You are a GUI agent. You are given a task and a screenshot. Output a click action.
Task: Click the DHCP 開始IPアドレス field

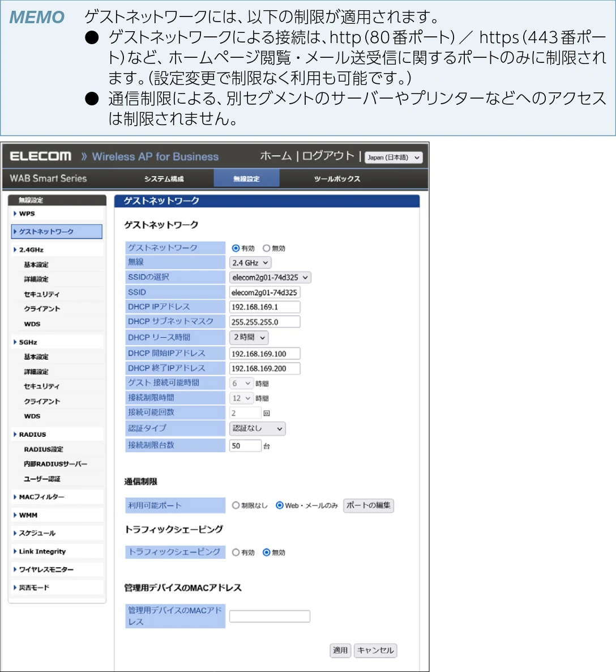point(264,354)
